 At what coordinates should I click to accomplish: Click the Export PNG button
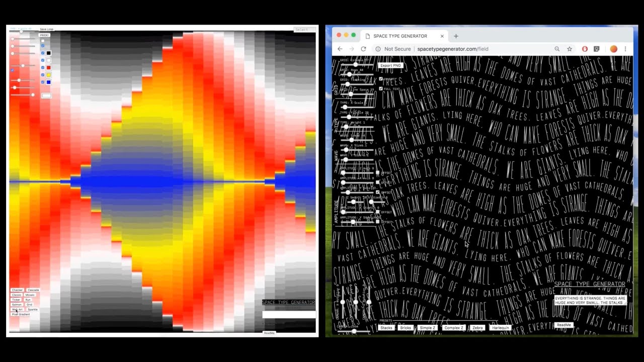(391, 65)
